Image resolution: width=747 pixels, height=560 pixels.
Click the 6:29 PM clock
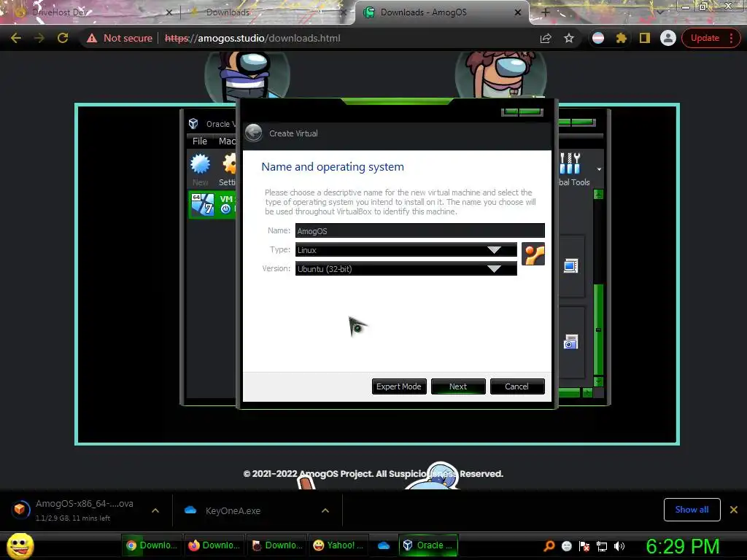click(682, 546)
